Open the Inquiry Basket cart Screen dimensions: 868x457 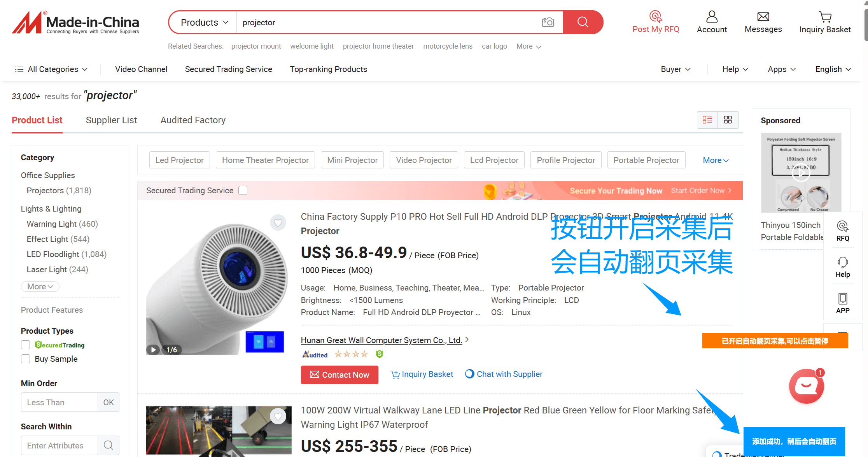[825, 22]
